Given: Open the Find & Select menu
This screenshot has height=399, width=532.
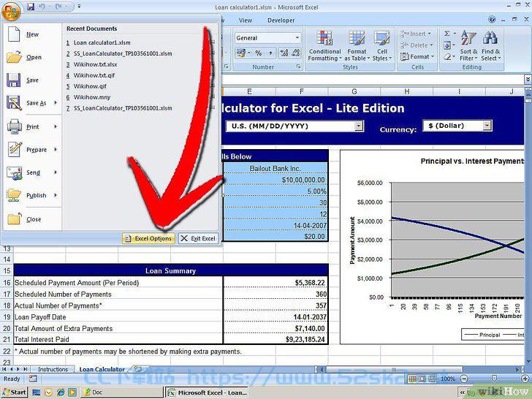Looking at the screenshot, I should (490, 45).
